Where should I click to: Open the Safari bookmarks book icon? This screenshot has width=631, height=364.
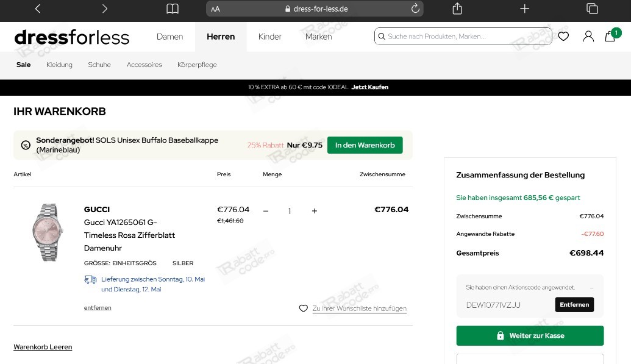click(173, 9)
